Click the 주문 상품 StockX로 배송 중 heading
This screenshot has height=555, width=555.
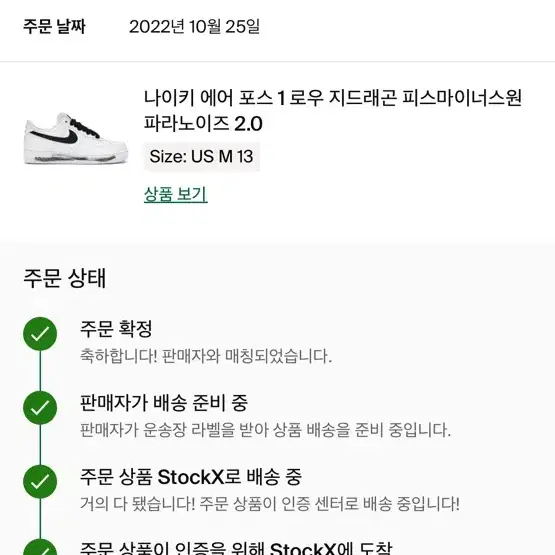point(191,477)
